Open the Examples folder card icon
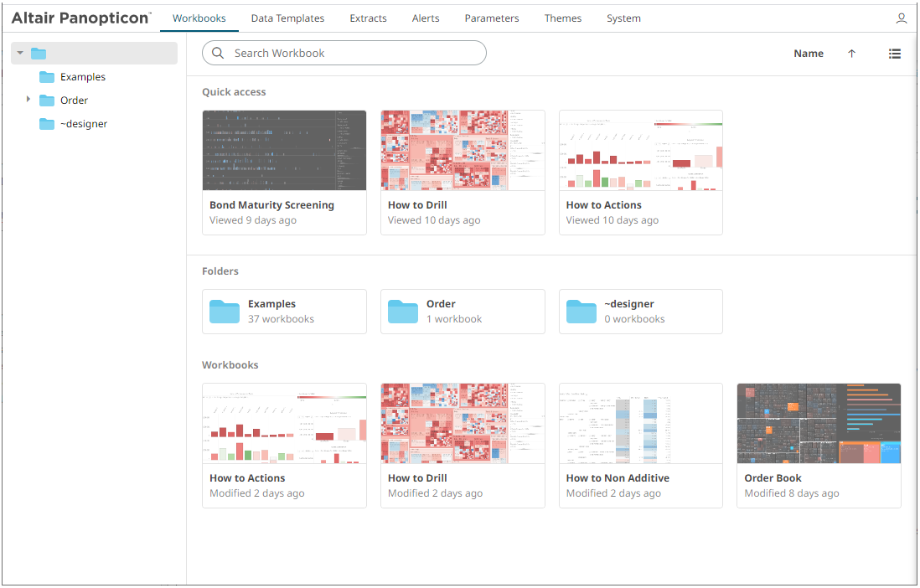Viewport: 920px width, 588px height. (225, 312)
